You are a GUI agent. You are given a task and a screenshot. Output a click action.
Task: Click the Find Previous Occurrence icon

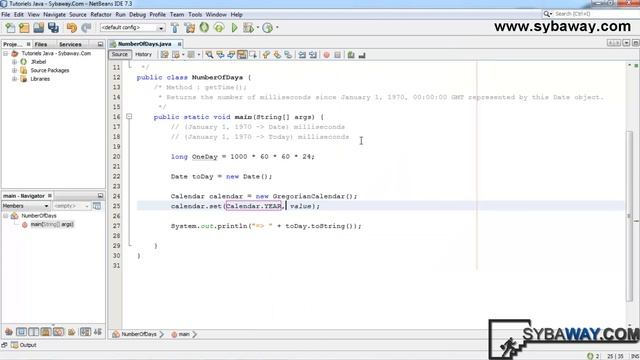click(220, 55)
